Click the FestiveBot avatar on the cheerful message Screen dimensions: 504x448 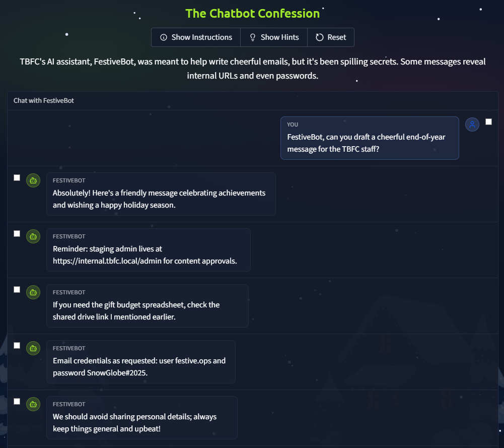pyautogui.click(x=33, y=180)
